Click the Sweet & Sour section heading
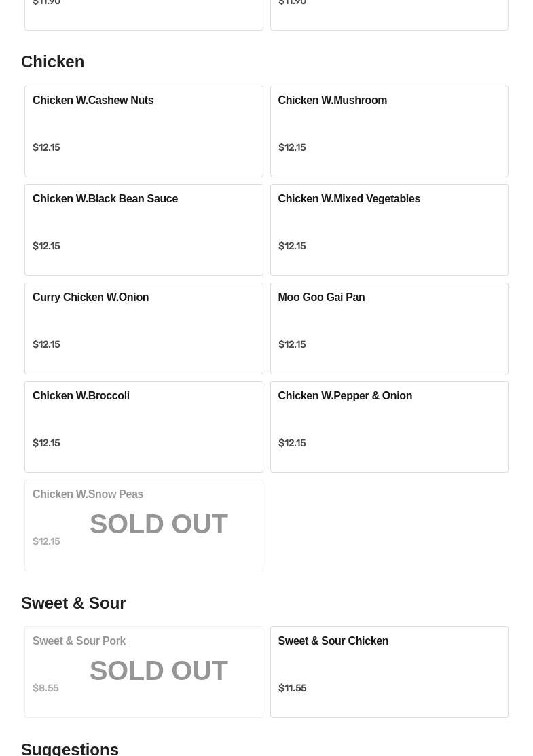 pos(73,603)
